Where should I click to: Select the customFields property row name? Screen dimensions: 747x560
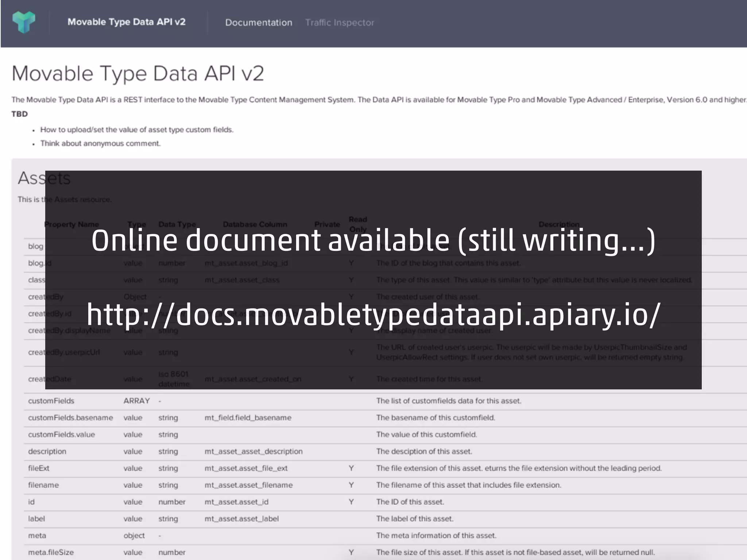51,401
